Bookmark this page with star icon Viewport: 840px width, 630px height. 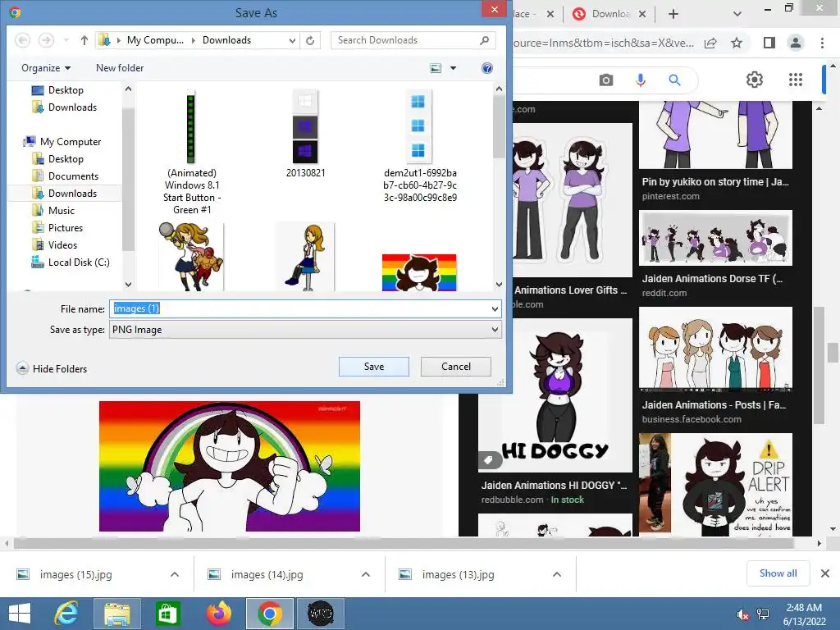pyautogui.click(x=737, y=43)
